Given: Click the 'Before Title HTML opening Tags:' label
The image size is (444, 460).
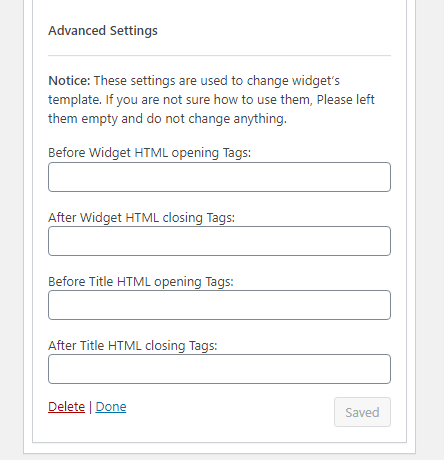Looking at the screenshot, I should (141, 282).
